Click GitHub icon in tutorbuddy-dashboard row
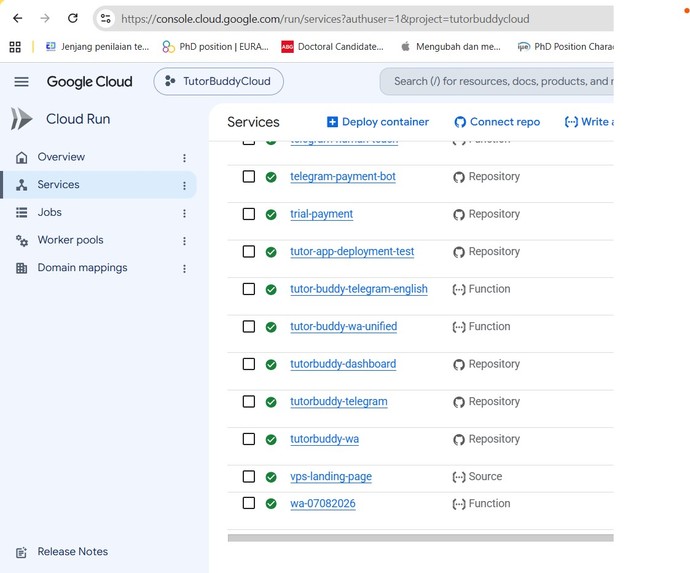The image size is (690, 573). 459,365
